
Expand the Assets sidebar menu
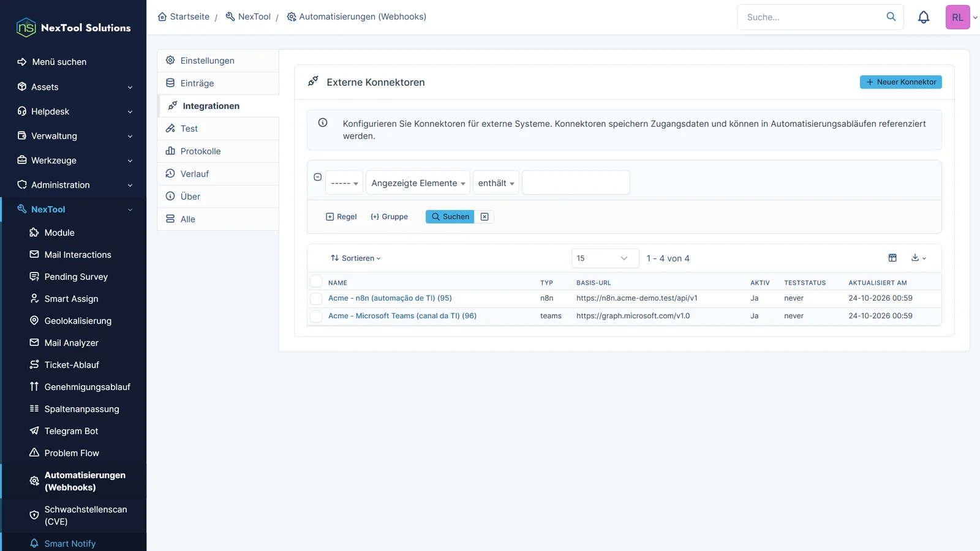pyautogui.click(x=73, y=87)
